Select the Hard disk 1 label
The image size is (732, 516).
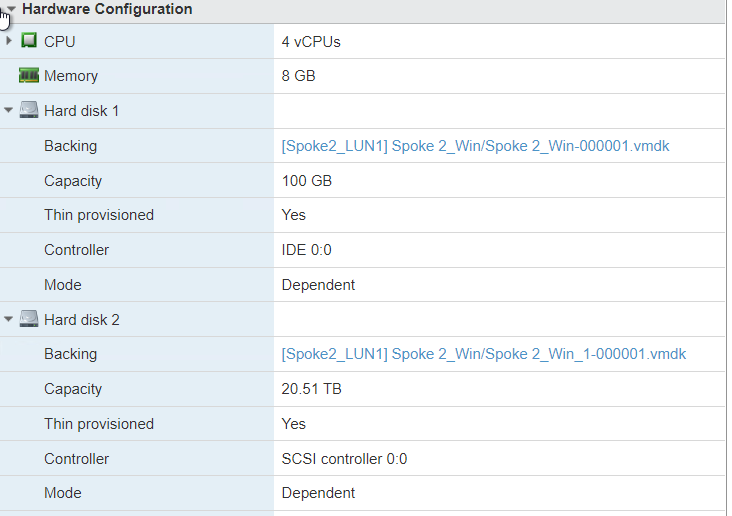click(81, 110)
